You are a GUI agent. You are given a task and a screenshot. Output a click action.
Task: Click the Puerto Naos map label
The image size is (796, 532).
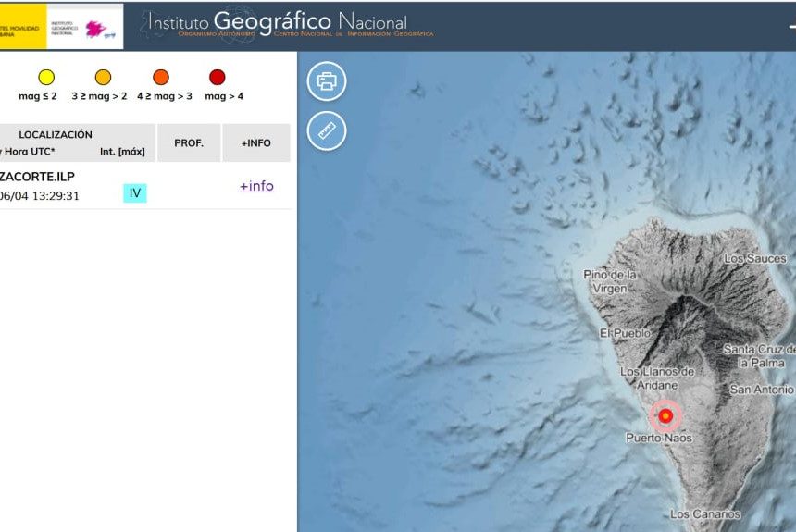click(x=659, y=438)
